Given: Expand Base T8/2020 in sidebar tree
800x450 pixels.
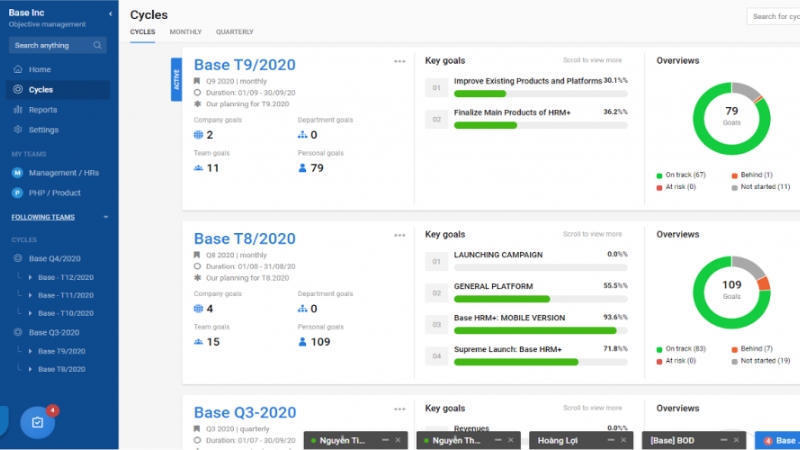Looking at the screenshot, I should pos(30,369).
